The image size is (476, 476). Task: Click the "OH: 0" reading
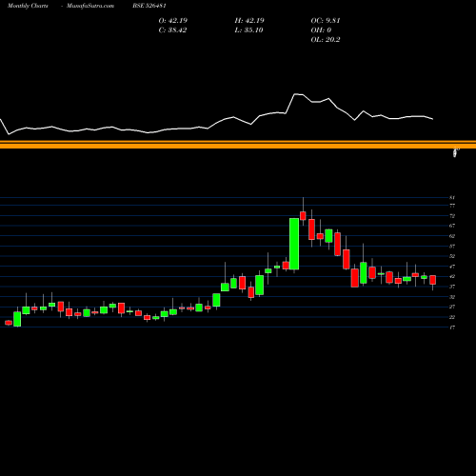coord(321,30)
